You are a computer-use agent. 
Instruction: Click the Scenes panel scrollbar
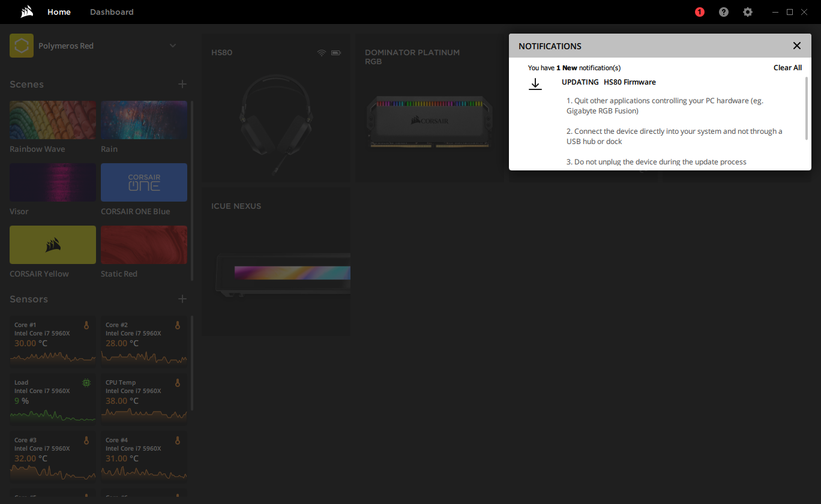coord(192,190)
